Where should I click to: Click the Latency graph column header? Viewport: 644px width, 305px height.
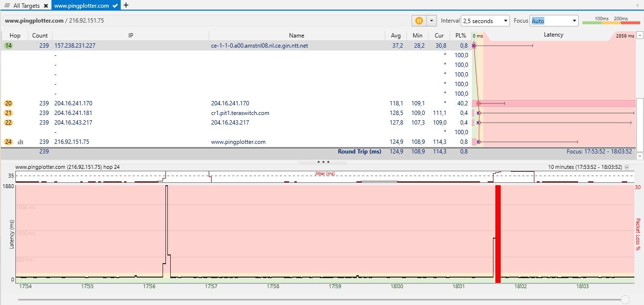(x=553, y=35)
